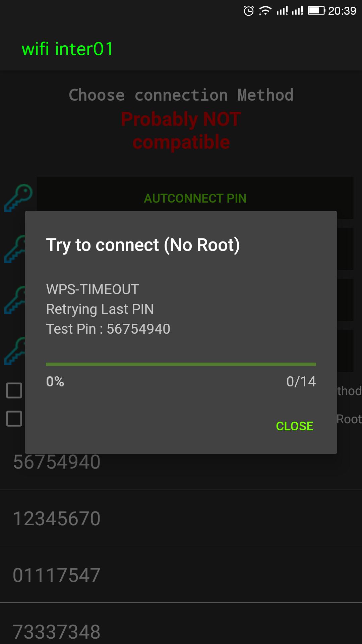Tap the battery indicator icon
The width and height of the screenshot is (362, 644).
pyautogui.click(x=317, y=11)
